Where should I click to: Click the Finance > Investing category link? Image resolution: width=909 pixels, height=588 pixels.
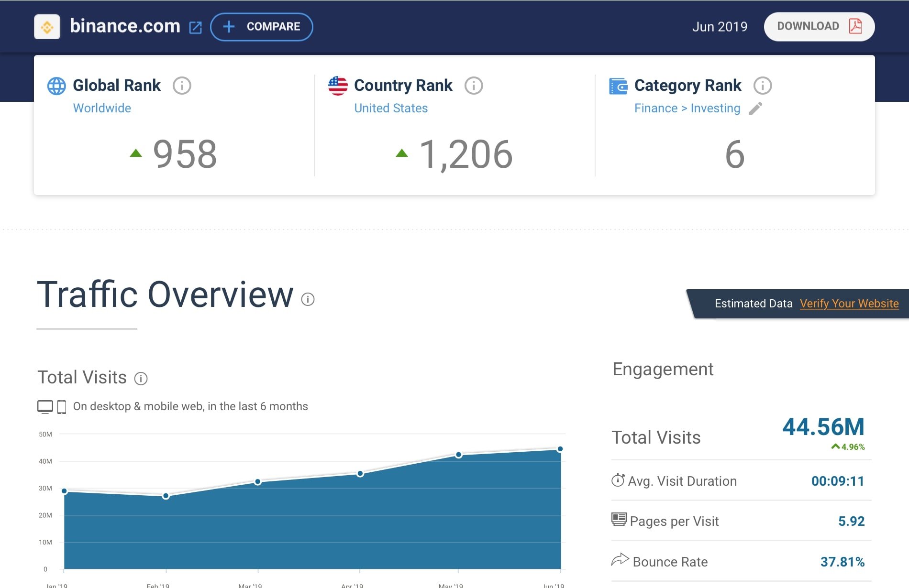coord(687,108)
